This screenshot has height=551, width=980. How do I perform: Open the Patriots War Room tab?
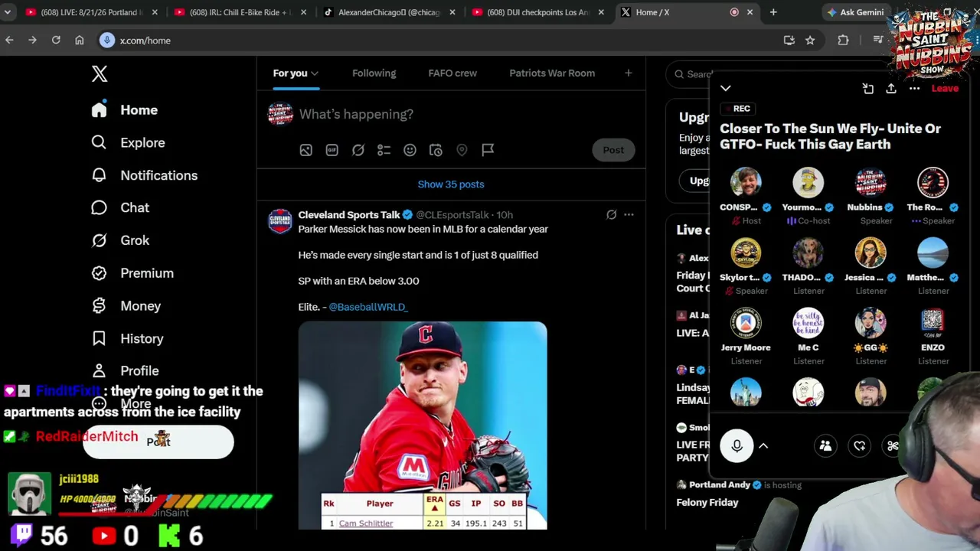(552, 73)
